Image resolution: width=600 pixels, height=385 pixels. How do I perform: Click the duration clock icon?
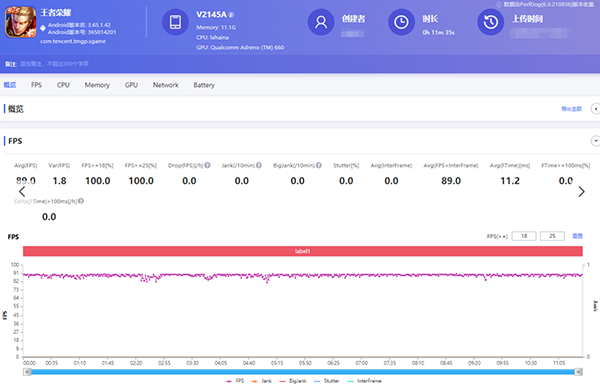401,22
